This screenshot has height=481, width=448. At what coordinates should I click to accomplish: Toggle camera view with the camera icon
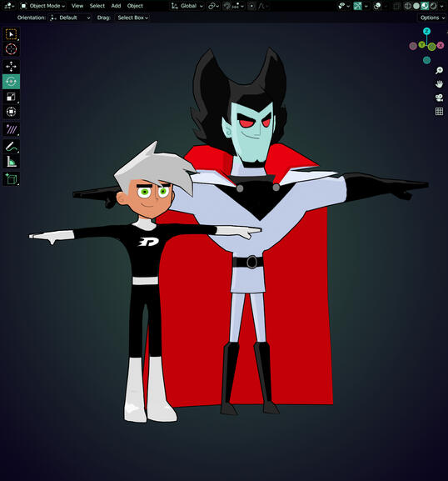(439, 98)
